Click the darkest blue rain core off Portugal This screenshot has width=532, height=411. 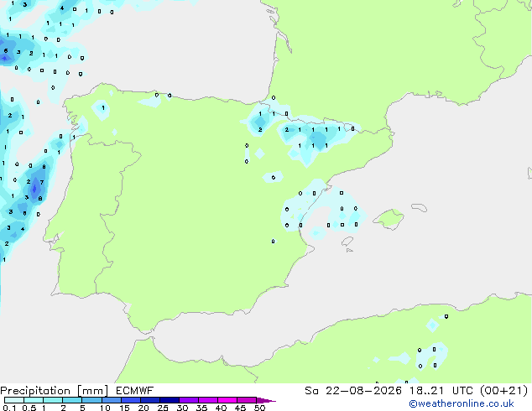[x=34, y=189]
